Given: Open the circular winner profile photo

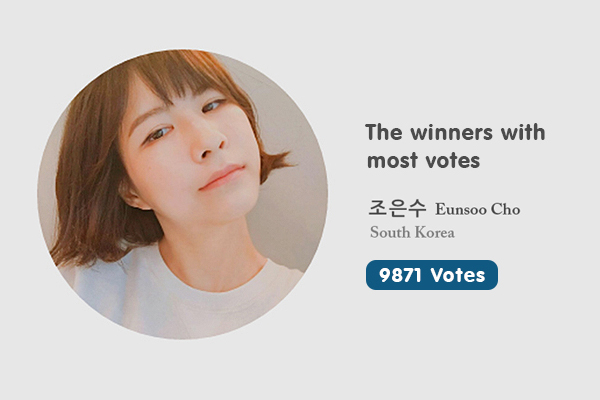Looking at the screenshot, I should pyautogui.click(x=183, y=194).
